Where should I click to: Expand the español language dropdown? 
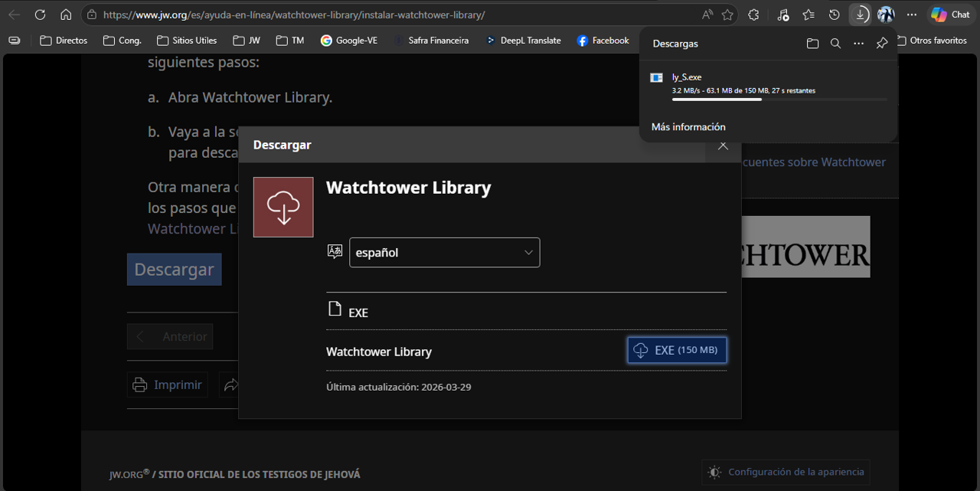point(444,252)
